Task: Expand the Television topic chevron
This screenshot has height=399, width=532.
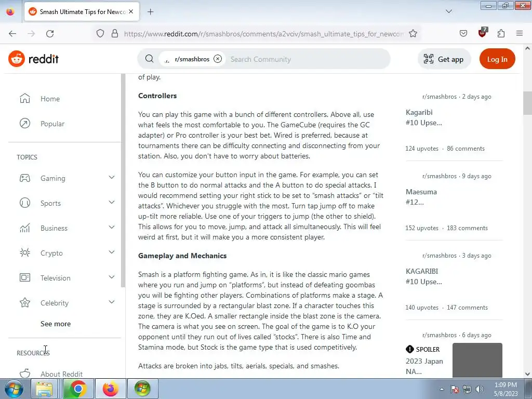Action: [x=112, y=277]
